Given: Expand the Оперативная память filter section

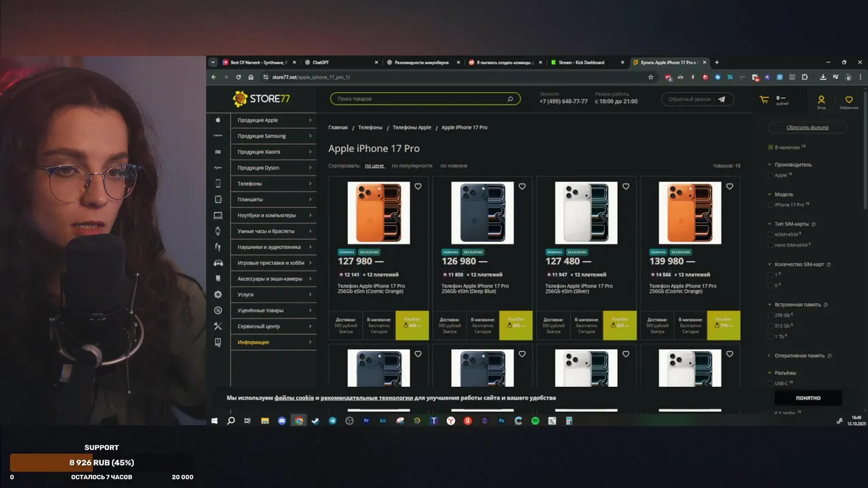Looking at the screenshot, I should pyautogui.click(x=770, y=356).
